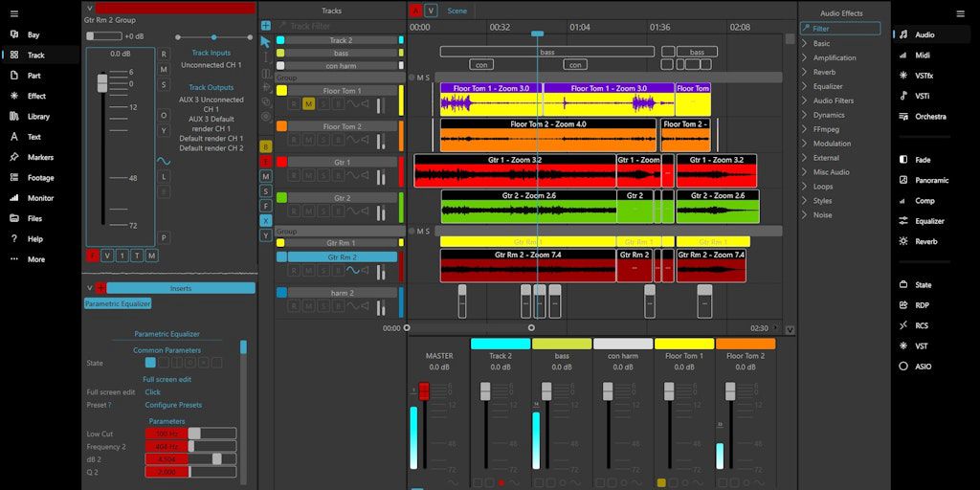
Task: Expand the Dynamics effects category
Action: (828, 115)
